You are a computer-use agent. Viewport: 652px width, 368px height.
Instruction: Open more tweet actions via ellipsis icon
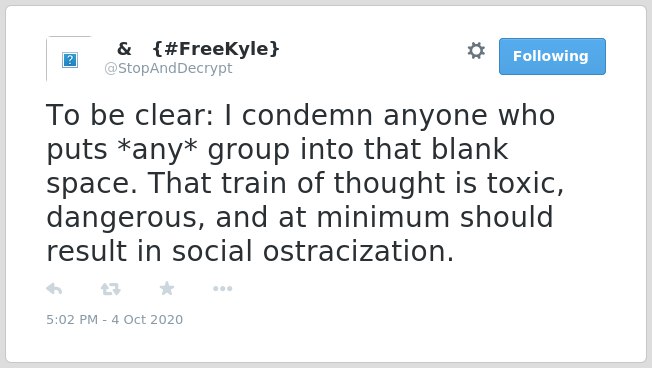coord(222,289)
